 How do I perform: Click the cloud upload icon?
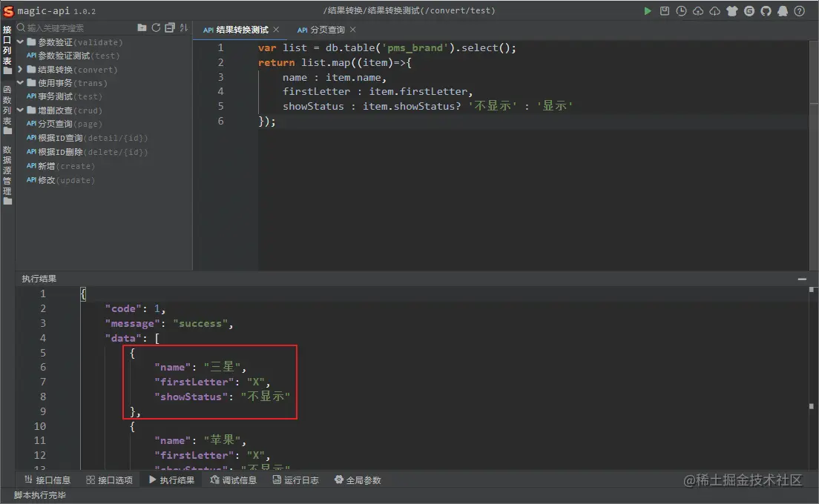[x=698, y=11]
